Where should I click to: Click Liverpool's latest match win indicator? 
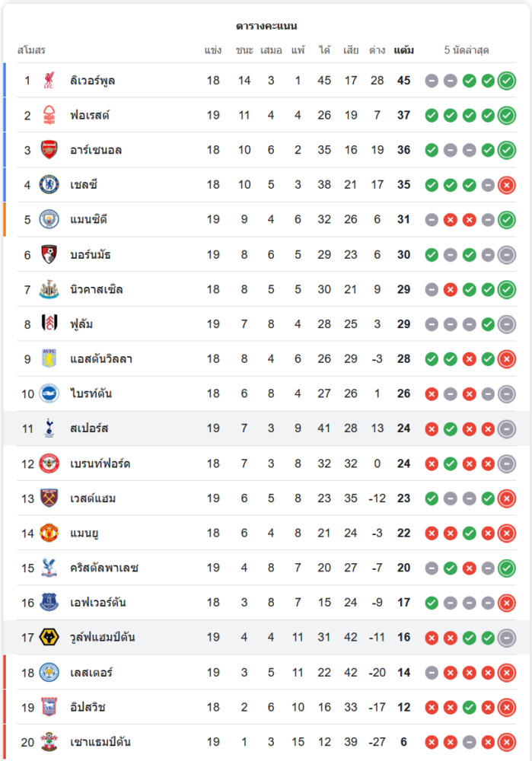coord(507,81)
